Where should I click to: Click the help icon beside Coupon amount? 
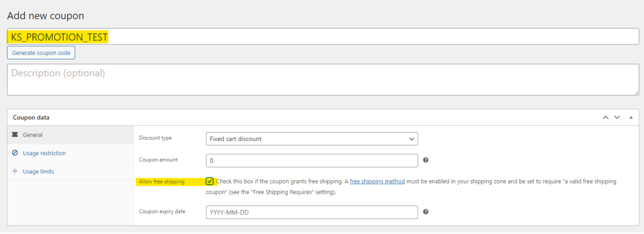425,160
